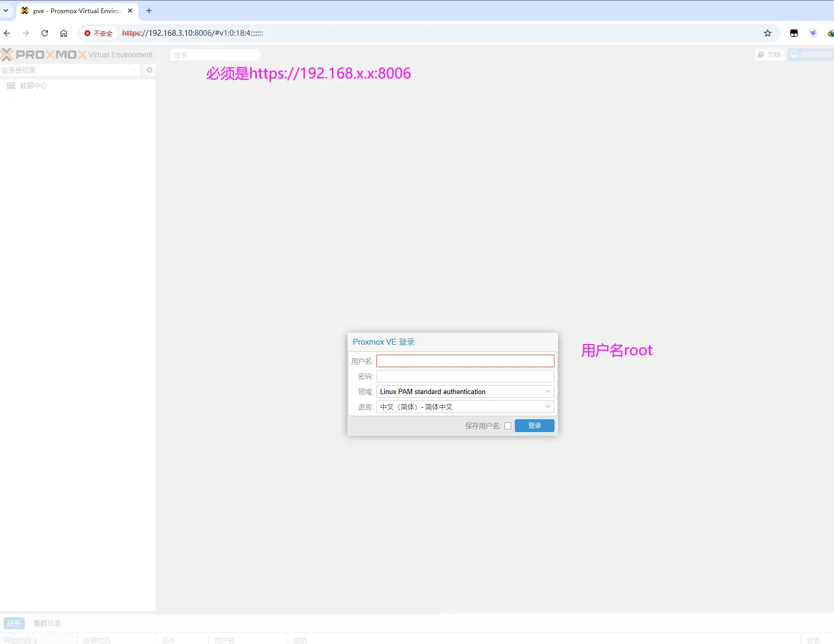Click the create VM button at top right
Screen dimensions: 834x644
point(811,55)
